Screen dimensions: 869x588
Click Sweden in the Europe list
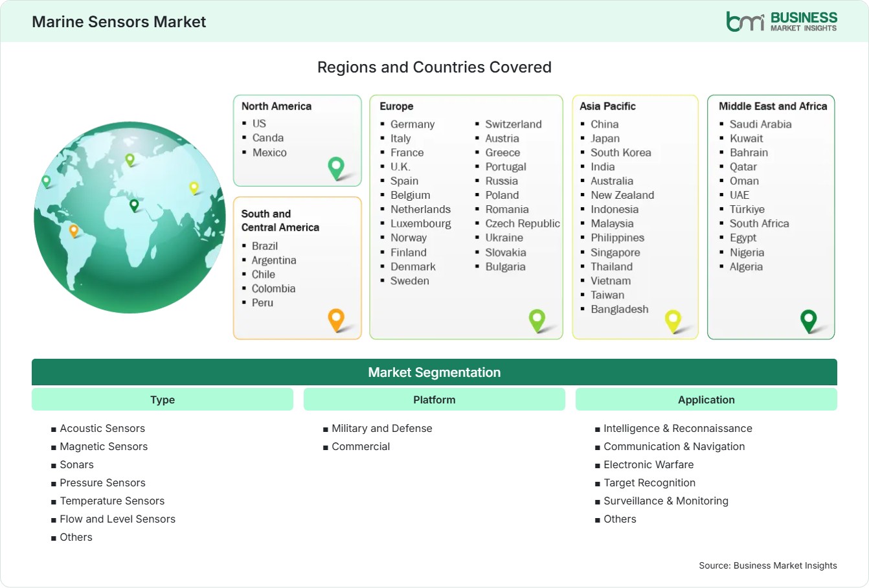point(410,281)
